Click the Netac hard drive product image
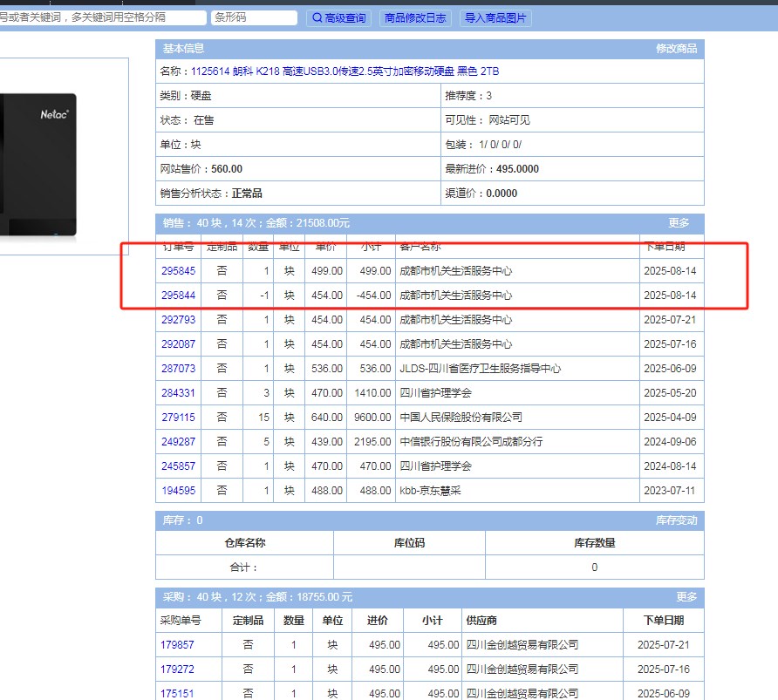 [38, 165]
